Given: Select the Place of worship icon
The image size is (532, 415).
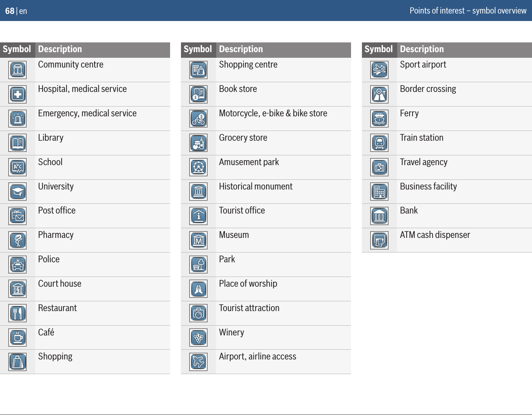Looking at the screenshot, I should click(x=199, y=289).
